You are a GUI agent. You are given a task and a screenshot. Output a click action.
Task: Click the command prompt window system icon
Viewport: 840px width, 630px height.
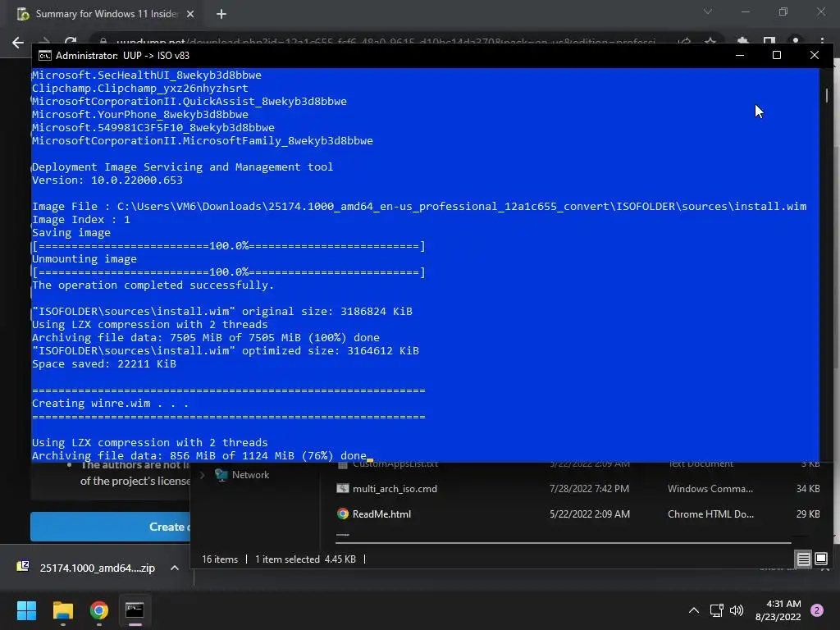tap(45, 56)
